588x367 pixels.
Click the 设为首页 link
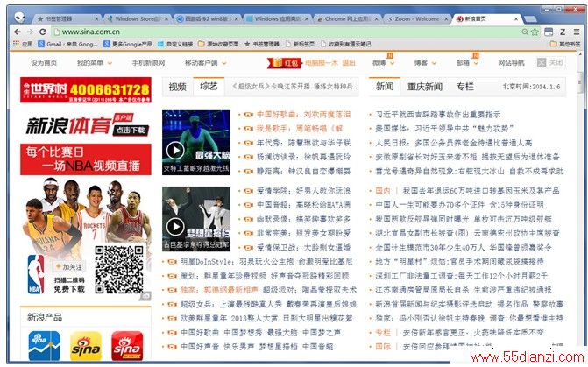pyautogui.click(x=44, y=62)
